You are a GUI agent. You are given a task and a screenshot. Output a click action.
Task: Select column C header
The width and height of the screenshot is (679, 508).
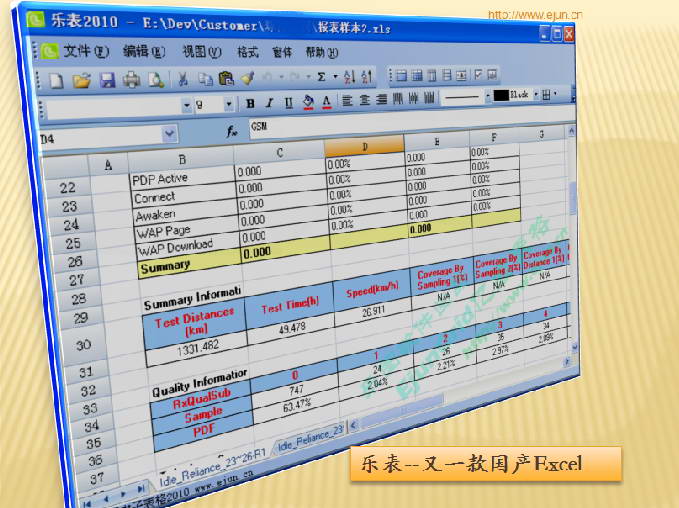point(279,153)
